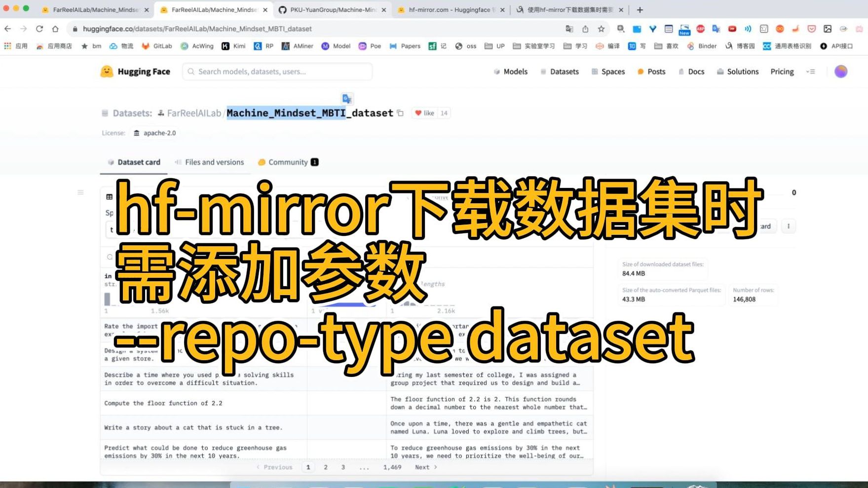Open the more options menu beside Pricing
Viewport: 868px width, 488px height.
tap(810, 72)
